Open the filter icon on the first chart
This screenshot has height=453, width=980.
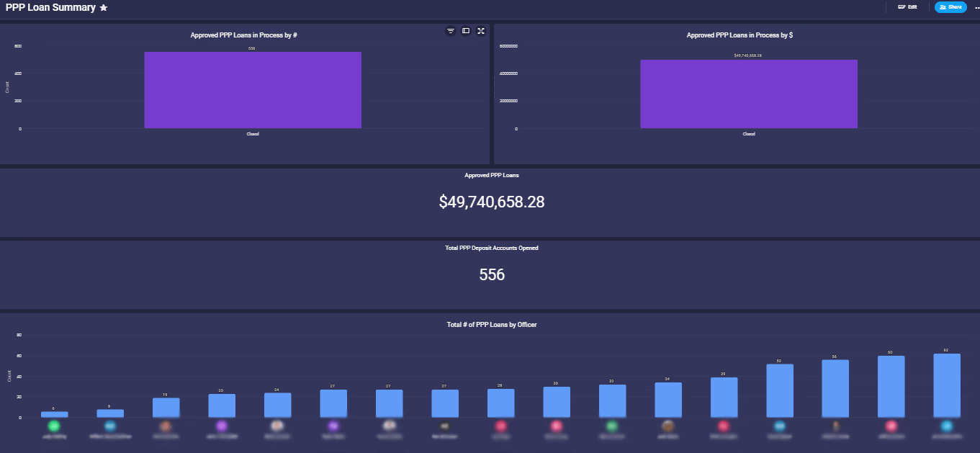click(x=451, y=31)
